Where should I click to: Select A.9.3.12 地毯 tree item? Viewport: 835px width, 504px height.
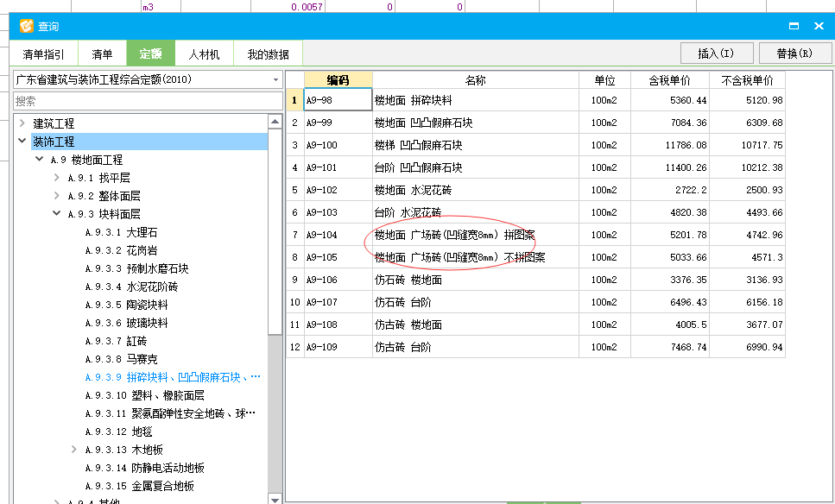[x=119, y=432]
